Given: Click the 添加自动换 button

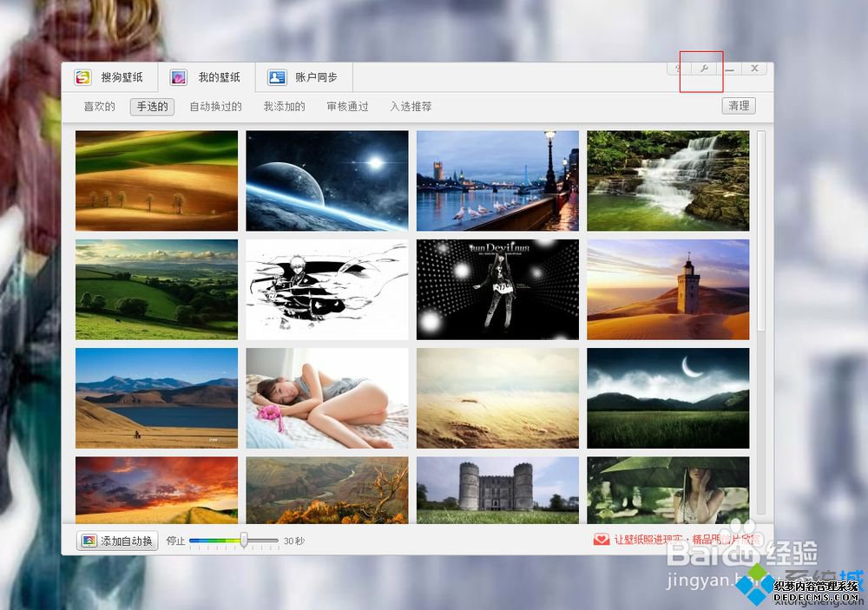Looking at the screenshot, I should [x=117, y=541].
